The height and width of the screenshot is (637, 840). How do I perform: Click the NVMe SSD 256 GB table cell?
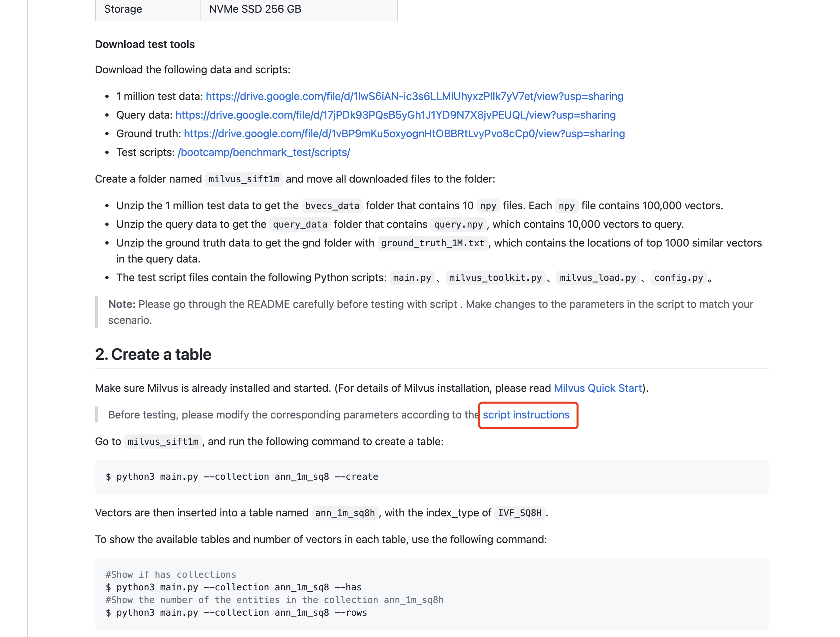254,9
